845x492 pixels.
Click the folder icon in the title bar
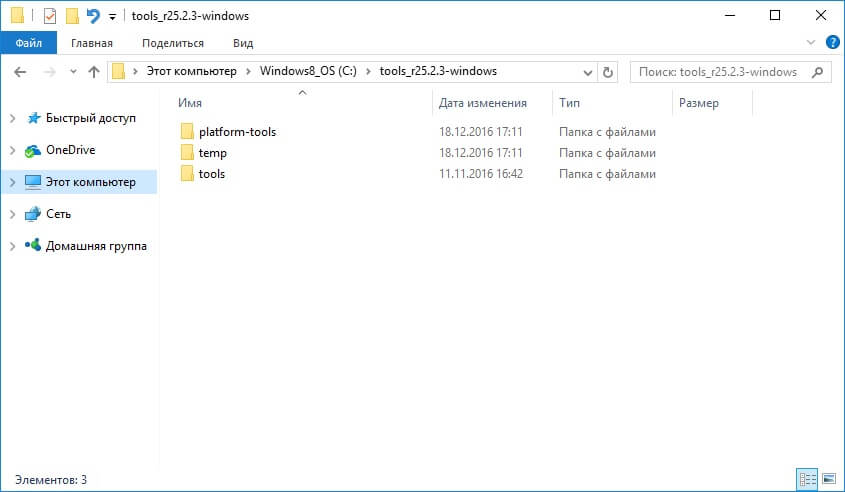point(17,16)
